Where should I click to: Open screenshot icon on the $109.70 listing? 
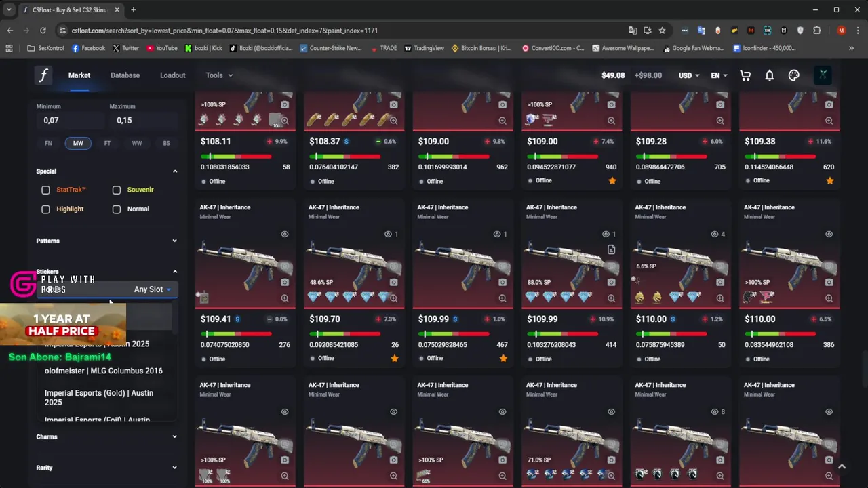pos(393,282)
